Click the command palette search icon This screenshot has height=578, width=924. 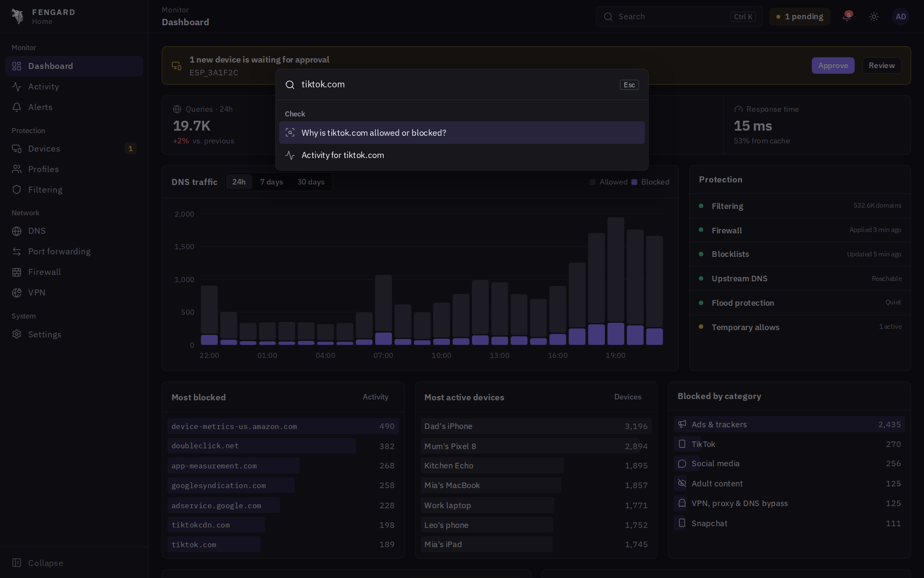(x=290, y=85)
